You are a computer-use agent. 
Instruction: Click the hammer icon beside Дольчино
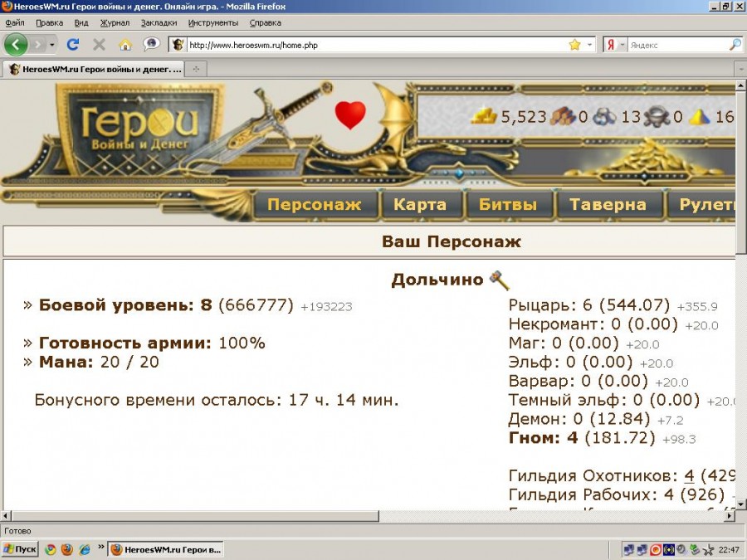(500, 280)
